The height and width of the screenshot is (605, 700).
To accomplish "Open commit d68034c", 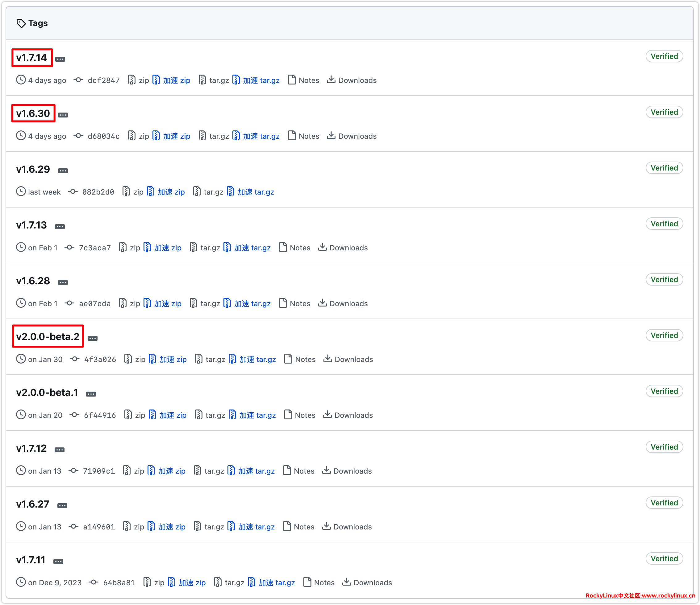I will 103,136.
